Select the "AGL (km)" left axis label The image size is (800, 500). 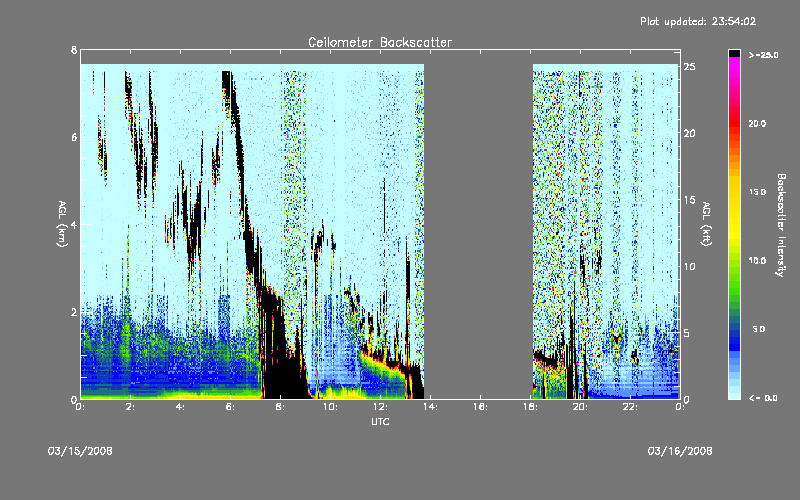click(62, 224)
